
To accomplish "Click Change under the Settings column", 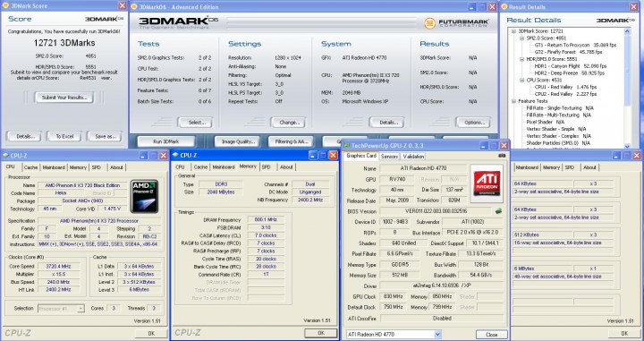I will [x=288, y=123].
